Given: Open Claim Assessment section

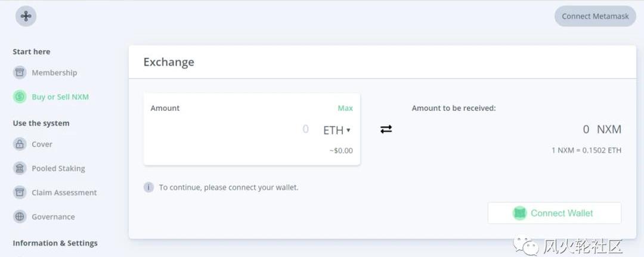Looking at the screenshot, I should pos(64,193).
